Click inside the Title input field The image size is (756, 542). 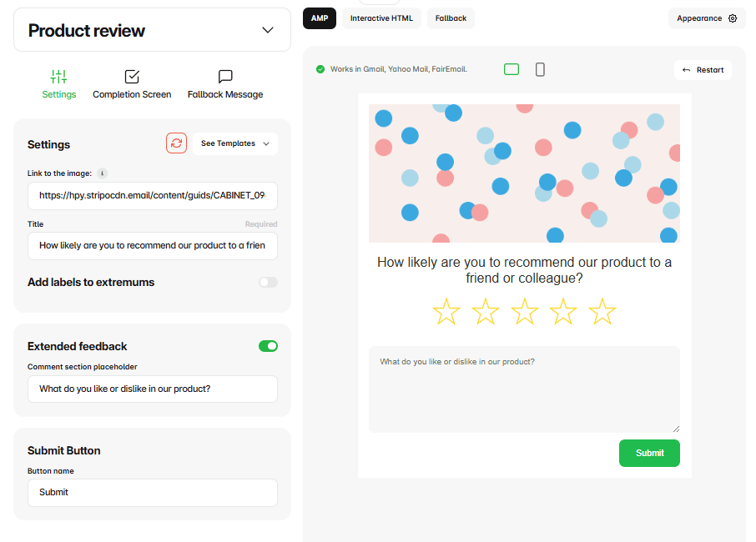coord(153,246)
